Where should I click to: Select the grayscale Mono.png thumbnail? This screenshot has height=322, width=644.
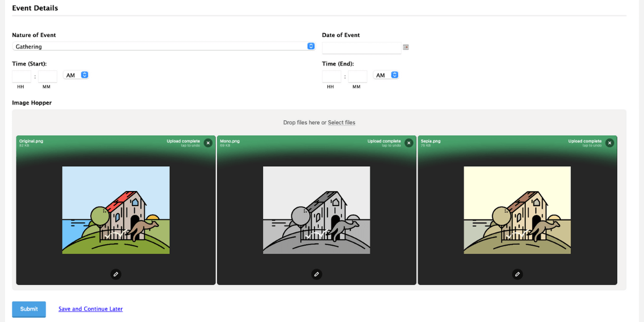click(317, 210)
